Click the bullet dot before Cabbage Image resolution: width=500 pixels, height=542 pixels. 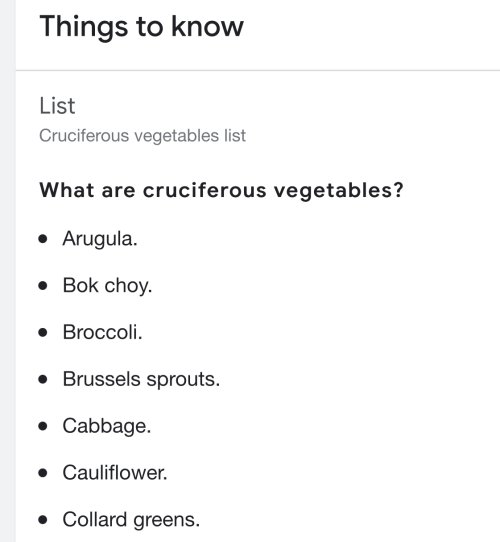pos(43,426)
